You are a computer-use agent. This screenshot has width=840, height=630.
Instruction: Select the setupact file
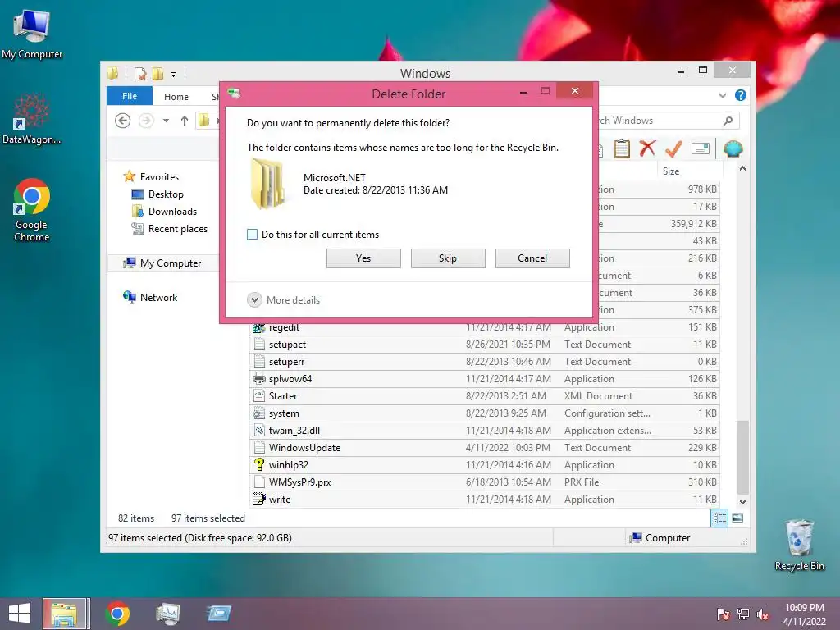coord(485,345)
